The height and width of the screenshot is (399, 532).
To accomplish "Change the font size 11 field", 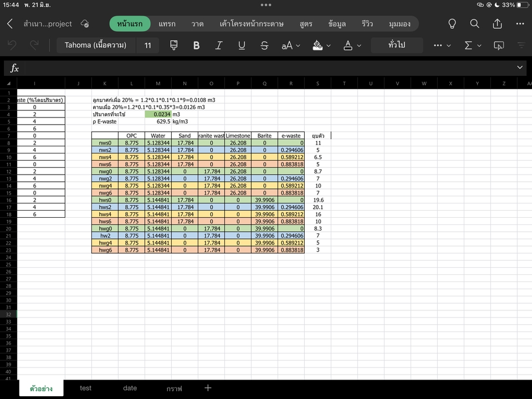I will [x=147, y=45].
